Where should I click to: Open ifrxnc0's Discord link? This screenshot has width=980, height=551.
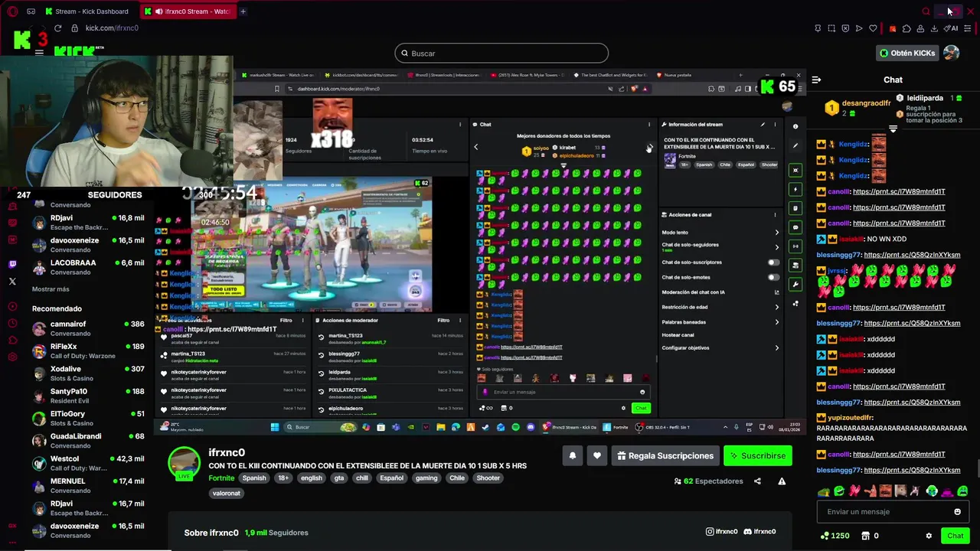[x=759, y=532]
